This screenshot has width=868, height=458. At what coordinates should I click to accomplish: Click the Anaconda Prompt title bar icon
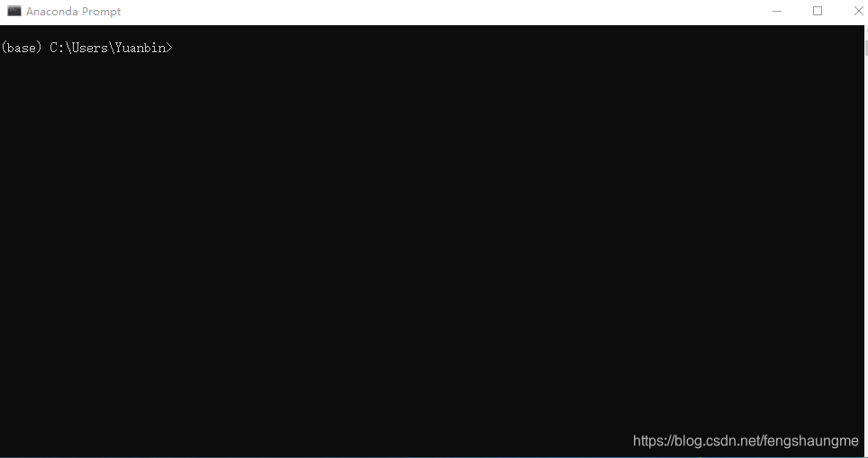click(x=14, y=11)
